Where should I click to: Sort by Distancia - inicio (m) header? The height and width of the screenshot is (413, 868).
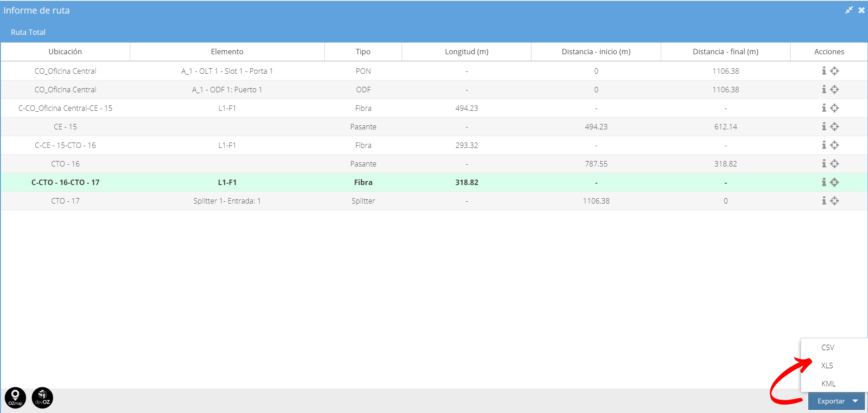(x=596, y=52)
